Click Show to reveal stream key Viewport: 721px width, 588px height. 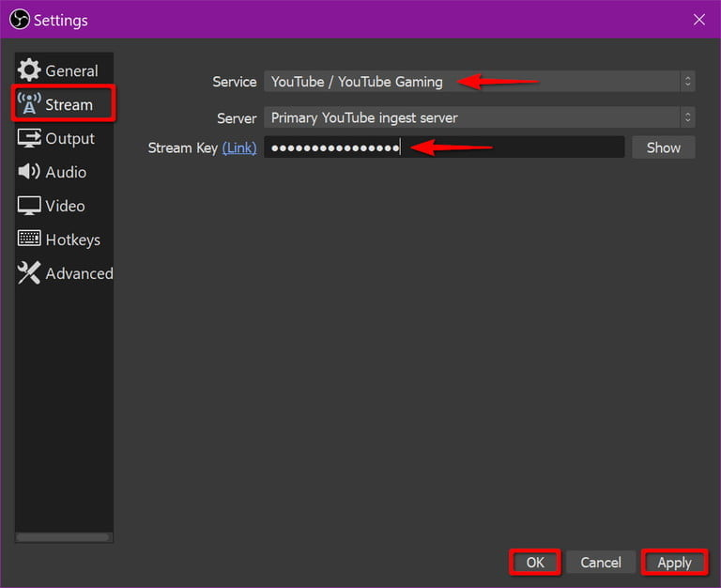coord(663,147)
